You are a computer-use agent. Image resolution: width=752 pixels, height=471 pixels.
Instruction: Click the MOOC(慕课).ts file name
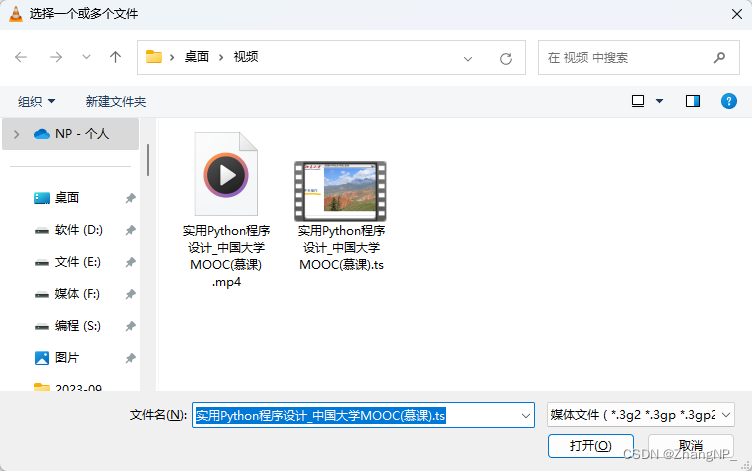coord(341,247)
